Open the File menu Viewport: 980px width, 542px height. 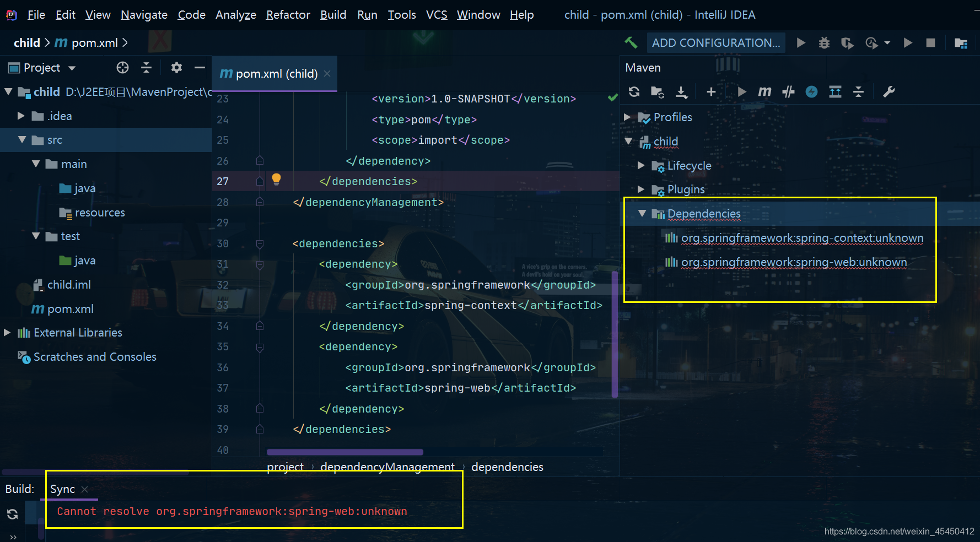pos(36,15)
